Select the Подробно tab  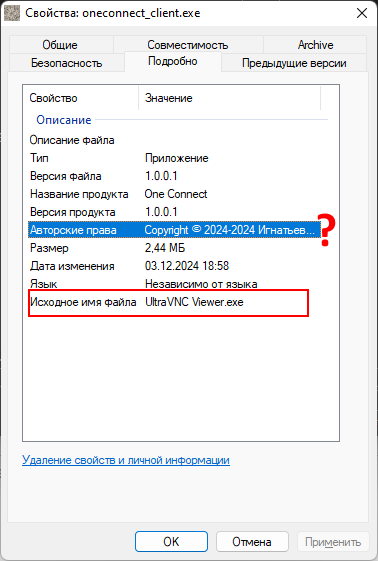tap(173, 61)
